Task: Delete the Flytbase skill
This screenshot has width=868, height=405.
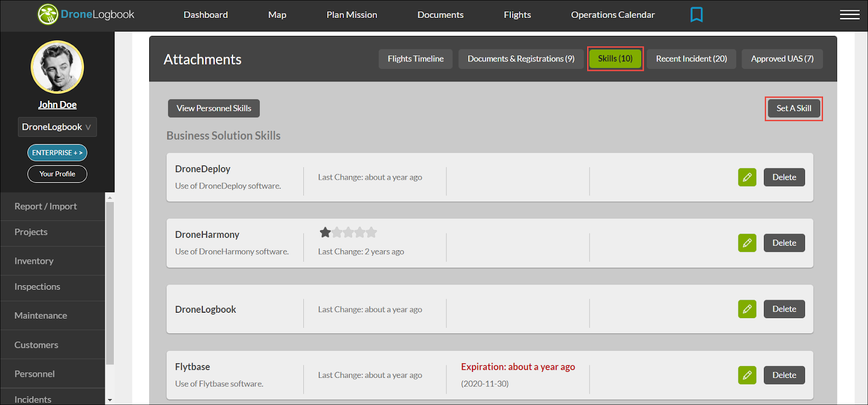Action: click(784, 375)
